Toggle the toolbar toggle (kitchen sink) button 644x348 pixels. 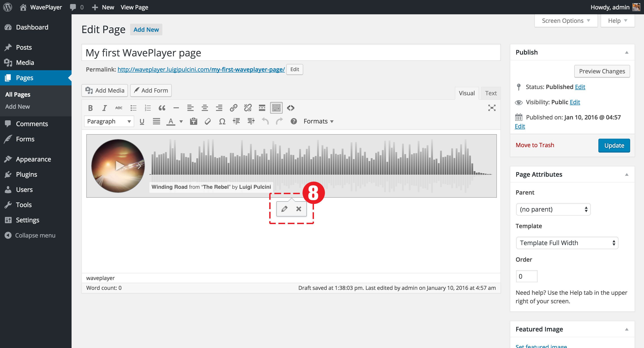click(276, 108)
